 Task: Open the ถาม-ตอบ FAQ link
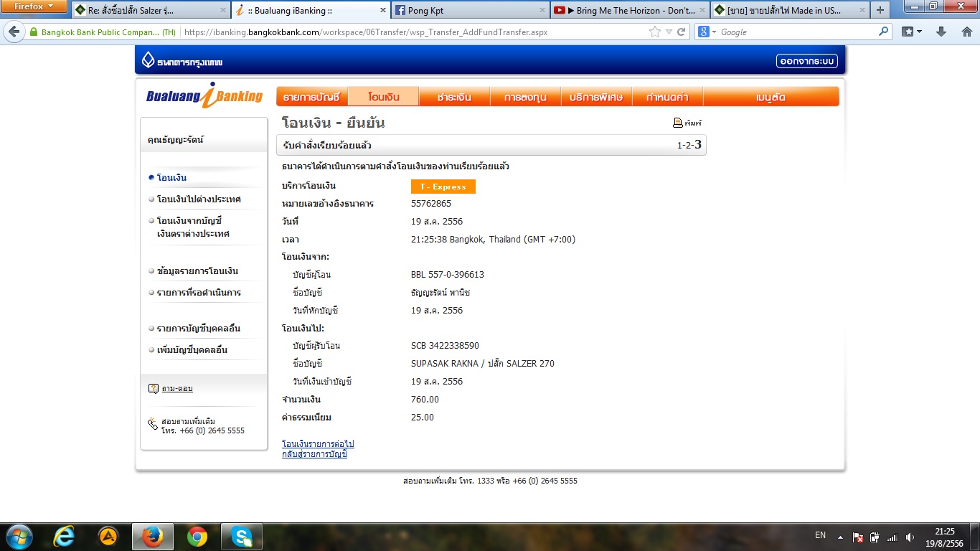click(x=177, y=389)
